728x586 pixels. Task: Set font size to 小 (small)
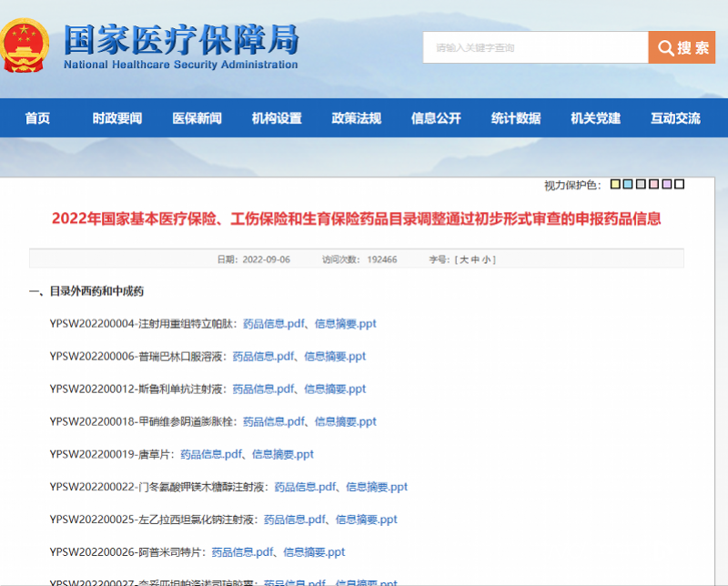[488, 259]
